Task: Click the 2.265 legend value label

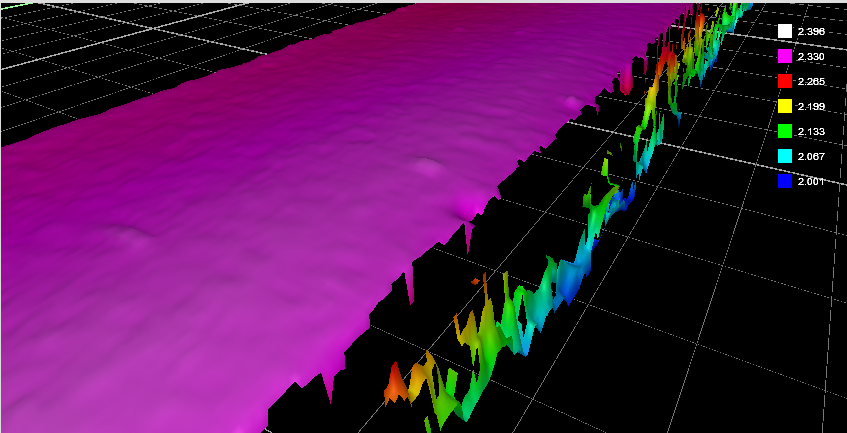Action: (811, 81)
